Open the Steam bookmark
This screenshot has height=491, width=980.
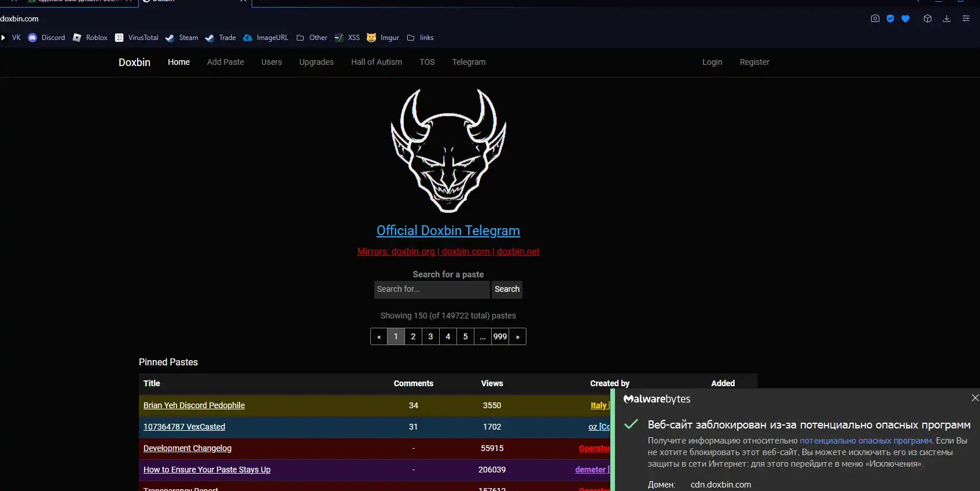tap(182, 38)
